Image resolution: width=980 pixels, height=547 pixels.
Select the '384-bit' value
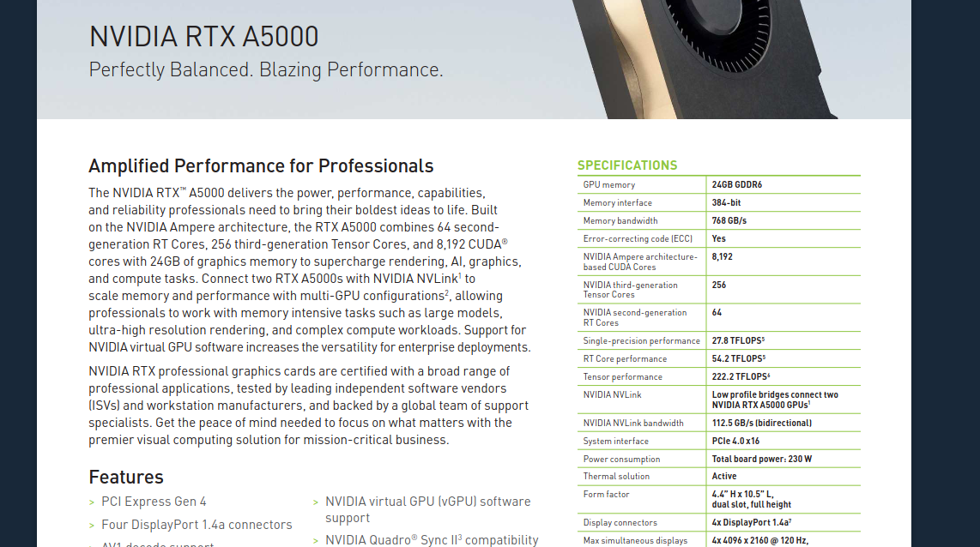(x=726, y=203)
